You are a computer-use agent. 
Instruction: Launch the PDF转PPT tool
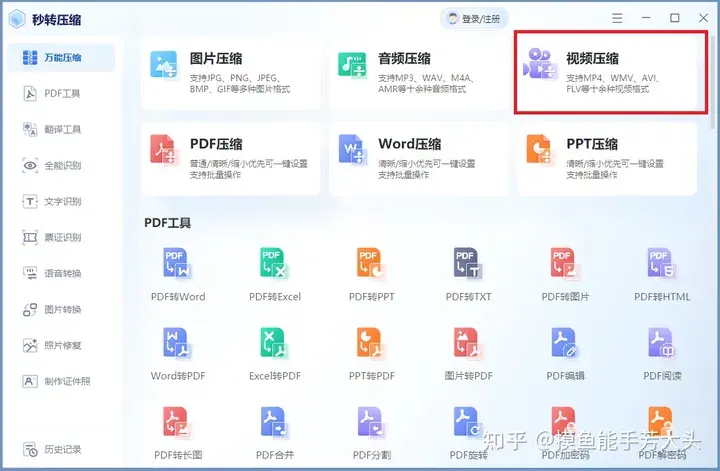371,275
